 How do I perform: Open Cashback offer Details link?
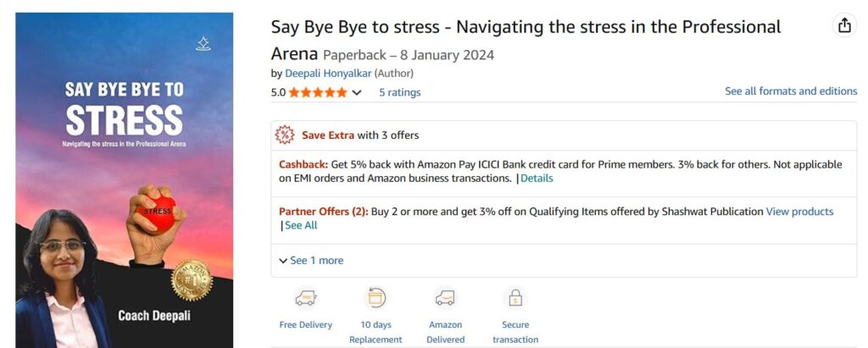click(x=536, y=178)
